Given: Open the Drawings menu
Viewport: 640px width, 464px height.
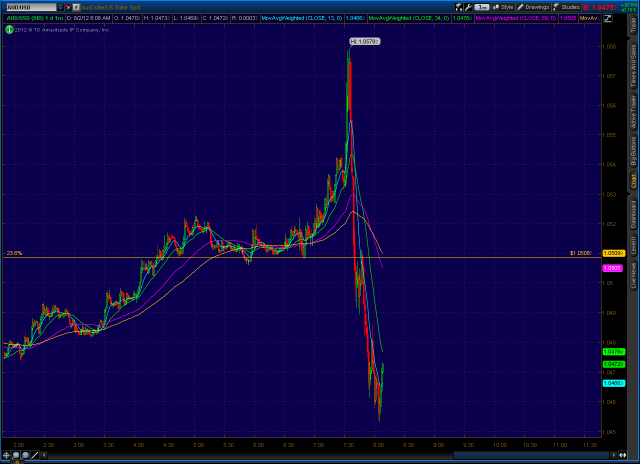Looking at the screenshot, I should [533, 7].
